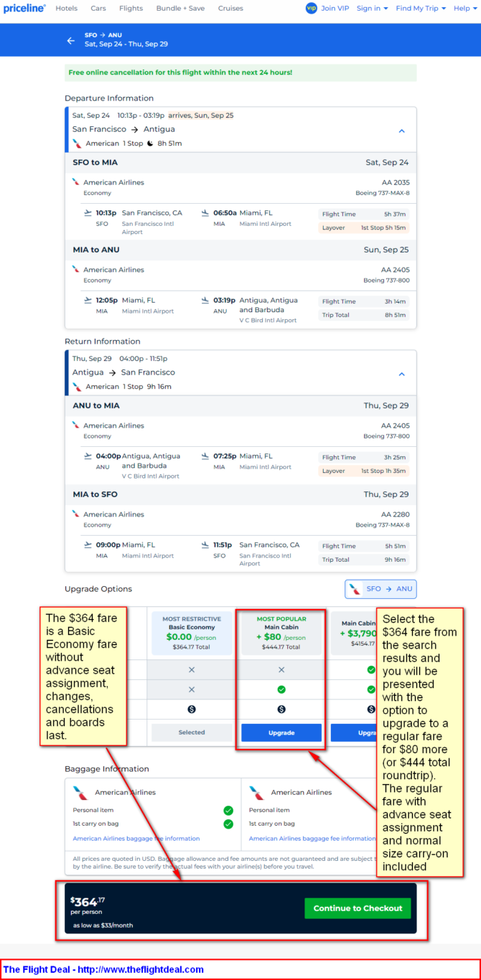Collapse the San Francisco to Antigua departure details
This screenshot has height=980, width=481.
pos(402,131)
